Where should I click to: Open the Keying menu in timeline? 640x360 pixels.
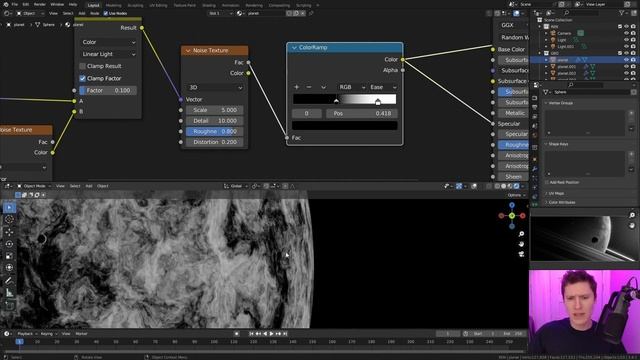(x=48, y=334)
